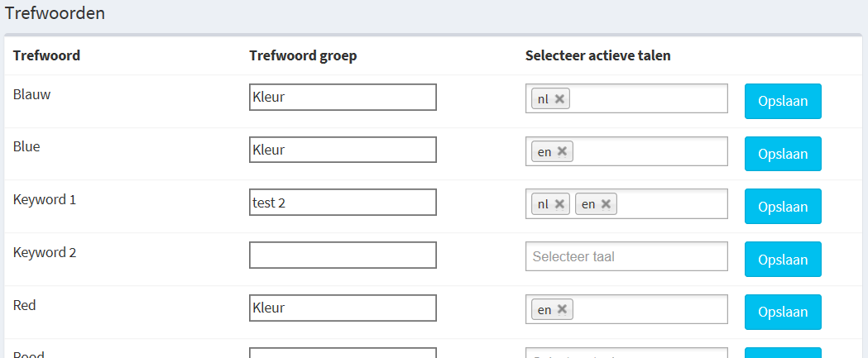
Task: Remove the nl tag in Blauw row
Action: (x=559, y=99)
